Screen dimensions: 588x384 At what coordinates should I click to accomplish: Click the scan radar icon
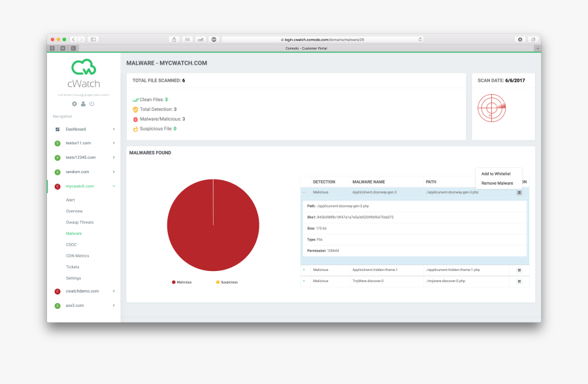[x=491, y=108]
